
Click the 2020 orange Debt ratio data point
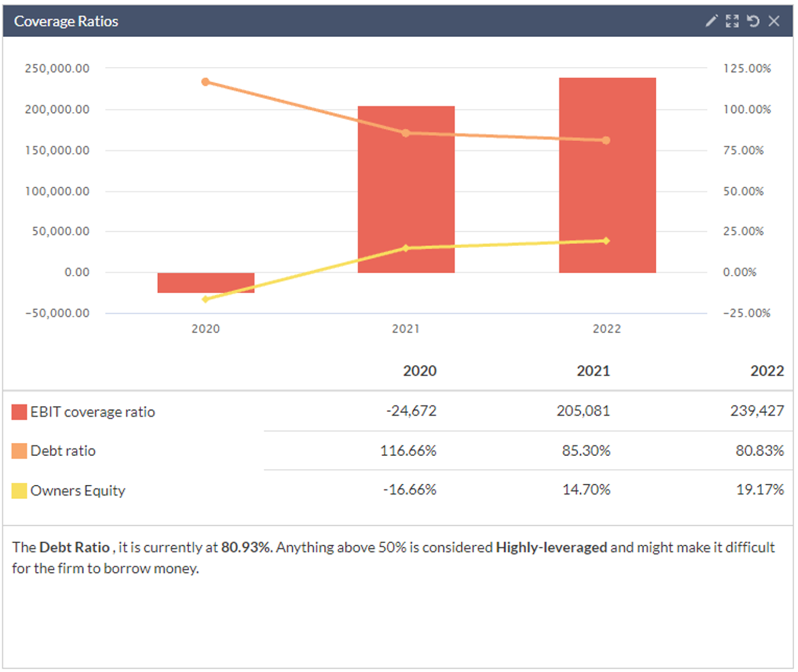205,82
